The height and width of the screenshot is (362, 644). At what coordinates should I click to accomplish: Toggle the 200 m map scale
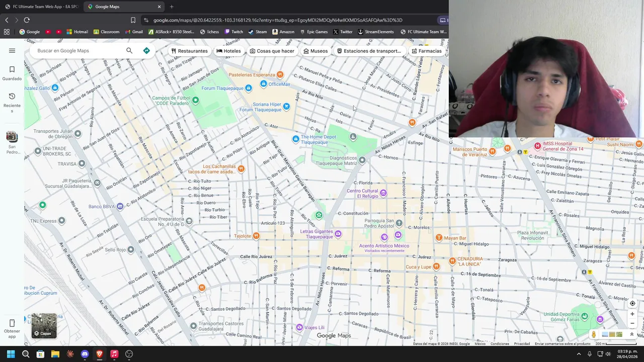tap(615, 344)
